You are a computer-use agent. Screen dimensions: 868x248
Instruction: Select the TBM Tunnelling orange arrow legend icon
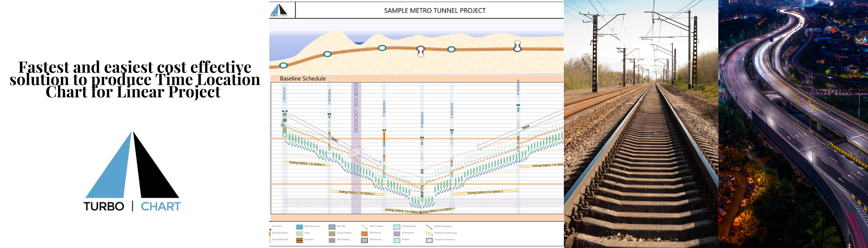tap(364, 227)
